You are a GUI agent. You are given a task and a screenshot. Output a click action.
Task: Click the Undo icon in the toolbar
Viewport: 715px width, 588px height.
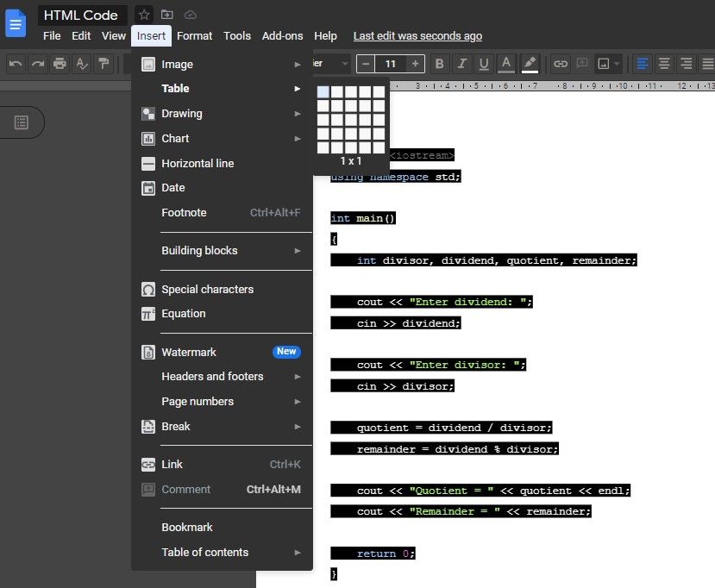pyautogui.click(x=14, y=63)
